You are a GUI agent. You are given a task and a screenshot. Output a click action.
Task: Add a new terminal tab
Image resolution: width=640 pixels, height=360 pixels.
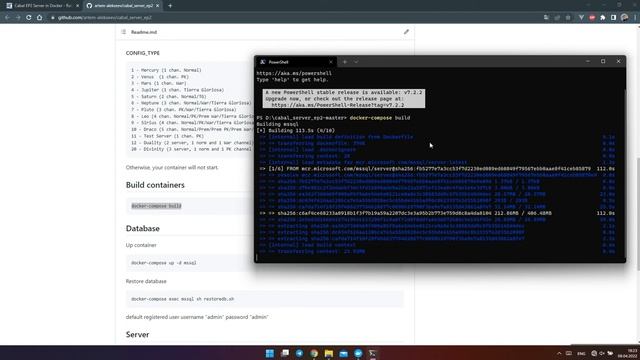[345, 62]
